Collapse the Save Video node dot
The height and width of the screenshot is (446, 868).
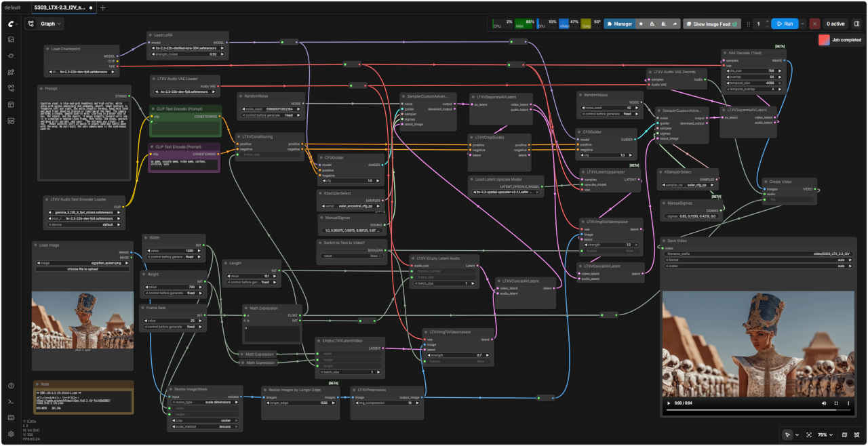click(x=665, y=240)
